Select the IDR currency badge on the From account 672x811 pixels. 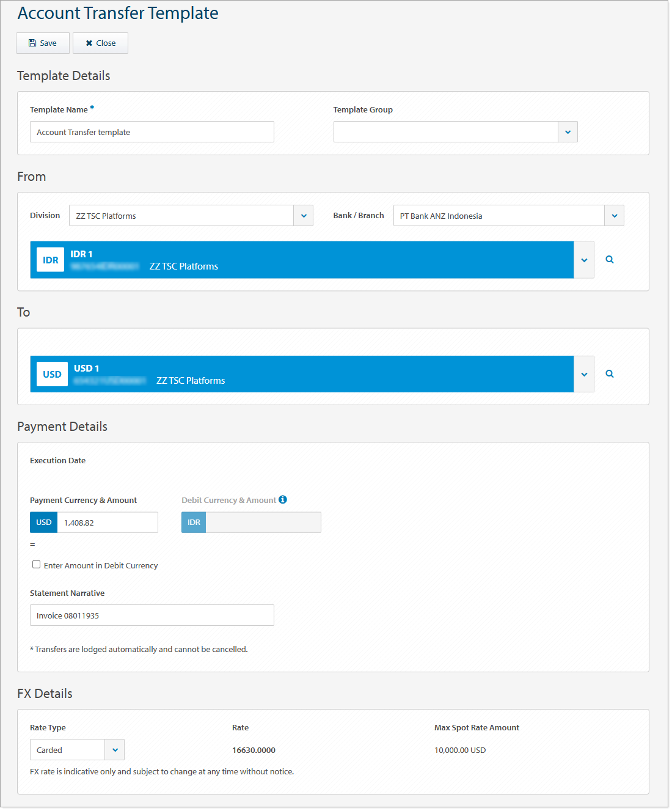(x=50, y=259)
